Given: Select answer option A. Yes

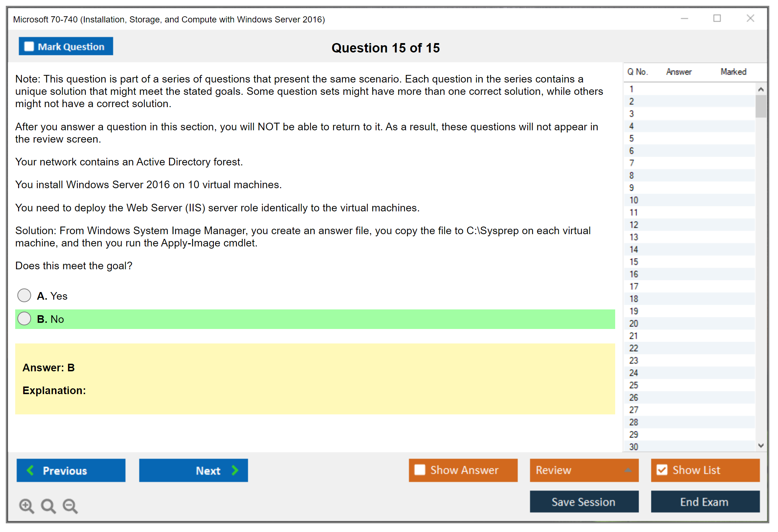Looking at the screenshot, I should 24,295.
